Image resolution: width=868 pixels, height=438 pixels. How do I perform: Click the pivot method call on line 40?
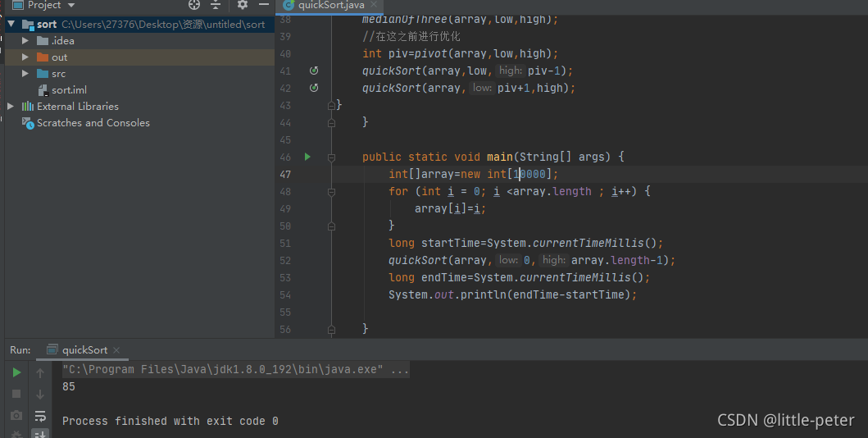[x=430, y=53]
